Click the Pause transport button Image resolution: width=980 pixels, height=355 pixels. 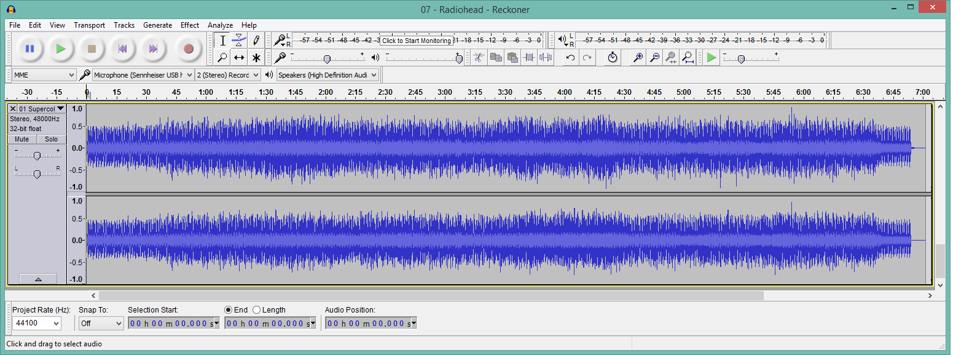[29, 49]
